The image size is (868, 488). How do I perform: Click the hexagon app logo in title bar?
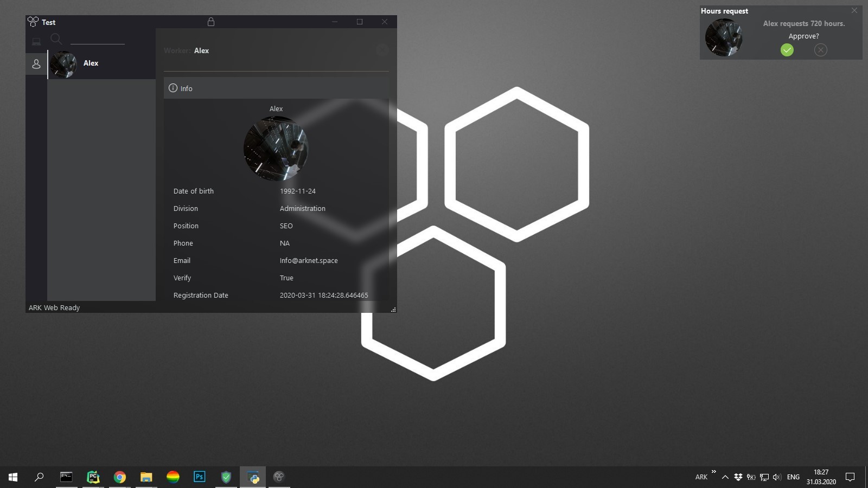(x=33, y=22)
